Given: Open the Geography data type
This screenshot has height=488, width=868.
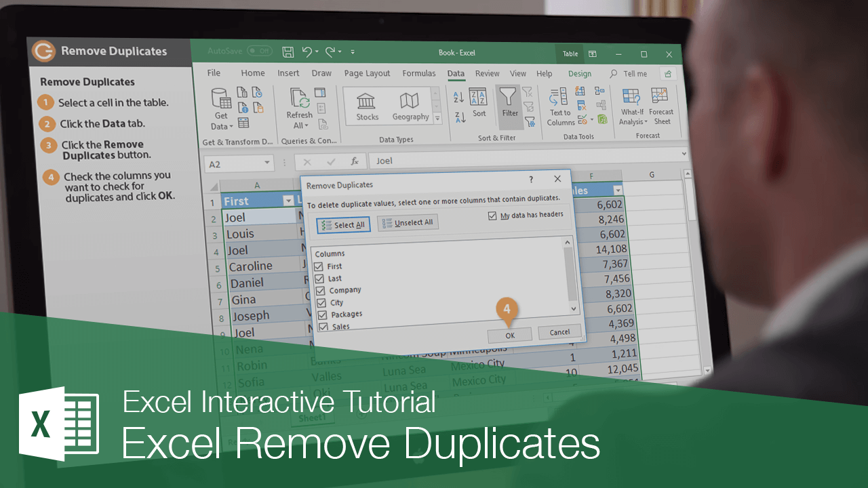Looking at the screenshot, I should coord(410,105).
